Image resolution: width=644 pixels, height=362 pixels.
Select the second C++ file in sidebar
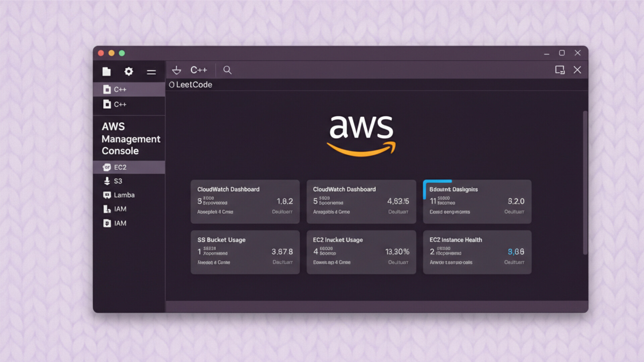(x=120, y=105)
